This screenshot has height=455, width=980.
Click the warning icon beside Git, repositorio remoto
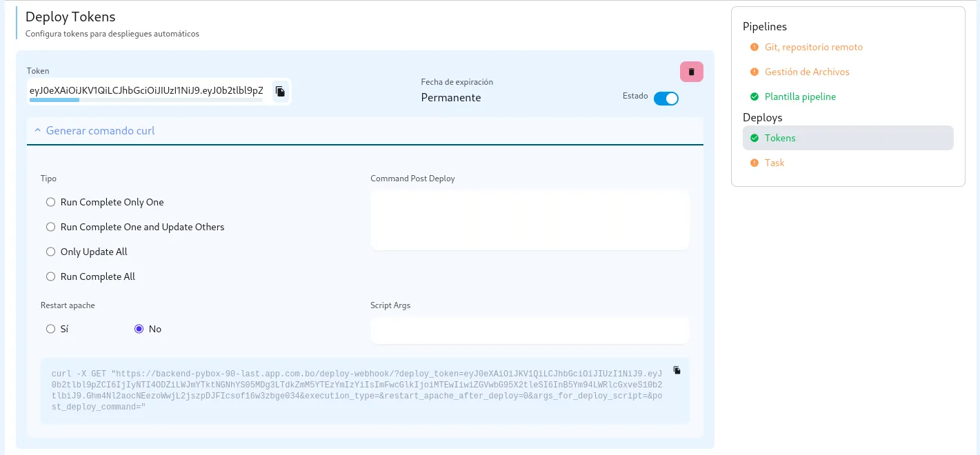click(x=754, y=47)
